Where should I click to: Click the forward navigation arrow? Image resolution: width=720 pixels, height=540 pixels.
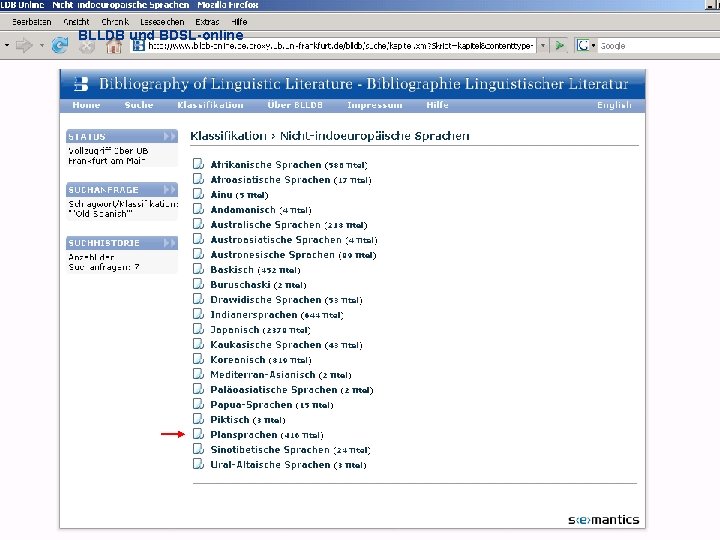coord(24,45)
